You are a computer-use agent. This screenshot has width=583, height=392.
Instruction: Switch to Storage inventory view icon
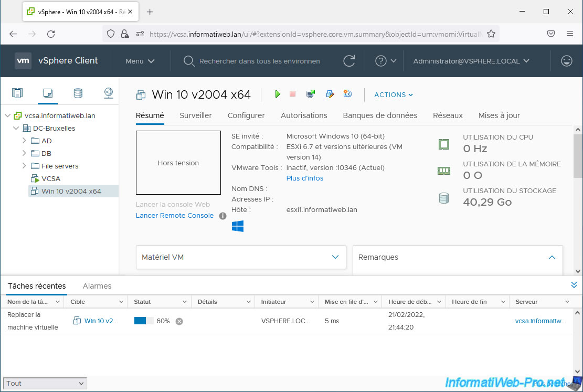[x=78, y=93]
